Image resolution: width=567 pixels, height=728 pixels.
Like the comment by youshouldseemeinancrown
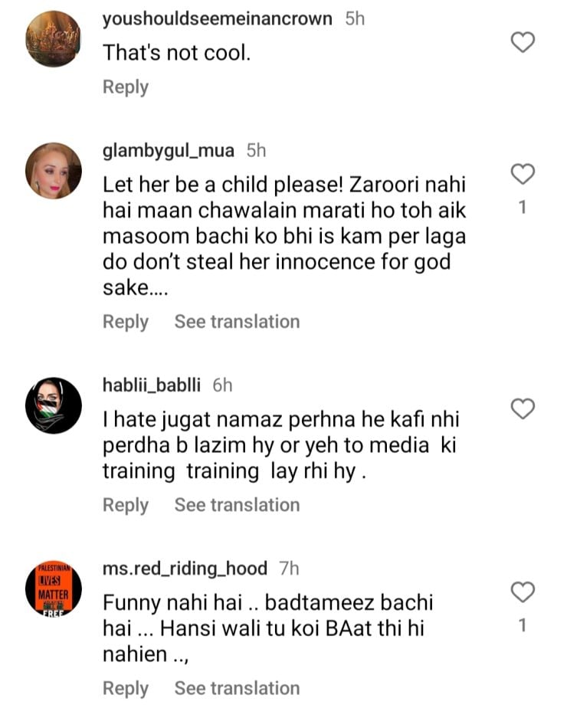523,42
